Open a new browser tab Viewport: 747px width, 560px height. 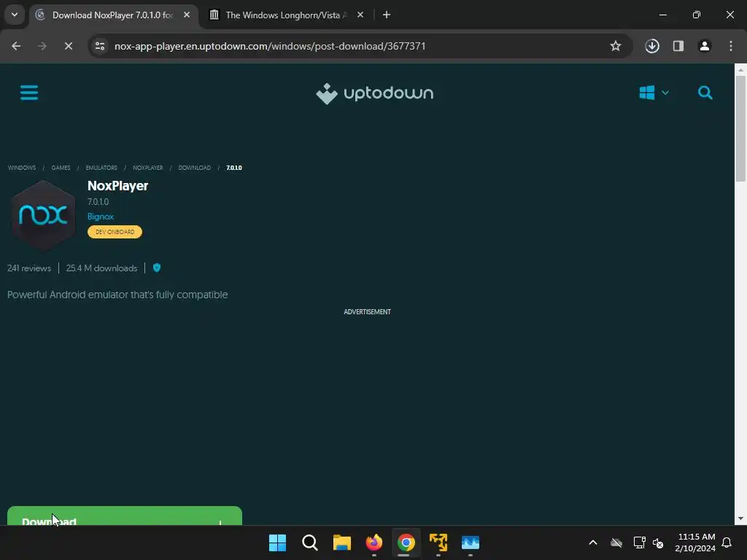point(387,15)
